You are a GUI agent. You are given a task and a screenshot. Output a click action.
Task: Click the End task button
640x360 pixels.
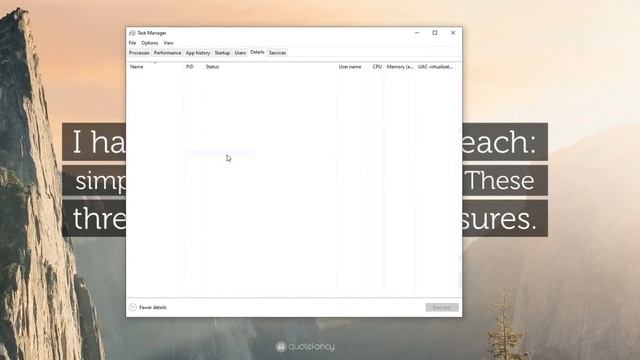442,307
